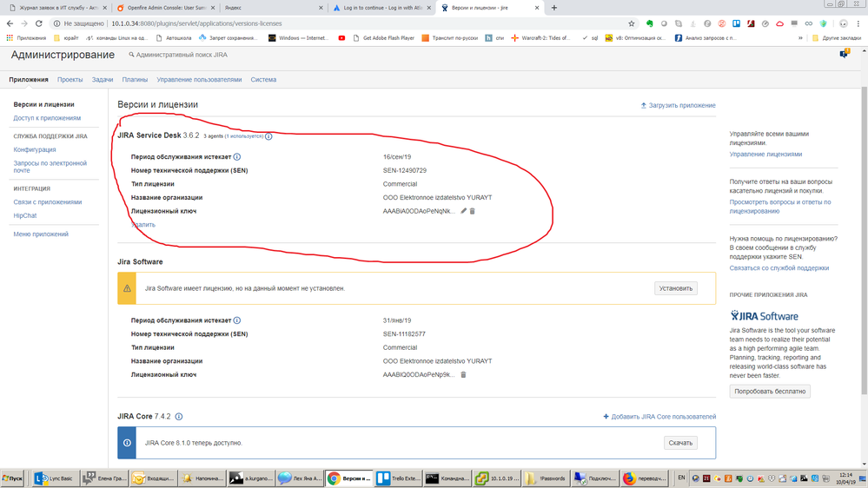Open the feedback icon in the header

(844, 54)
